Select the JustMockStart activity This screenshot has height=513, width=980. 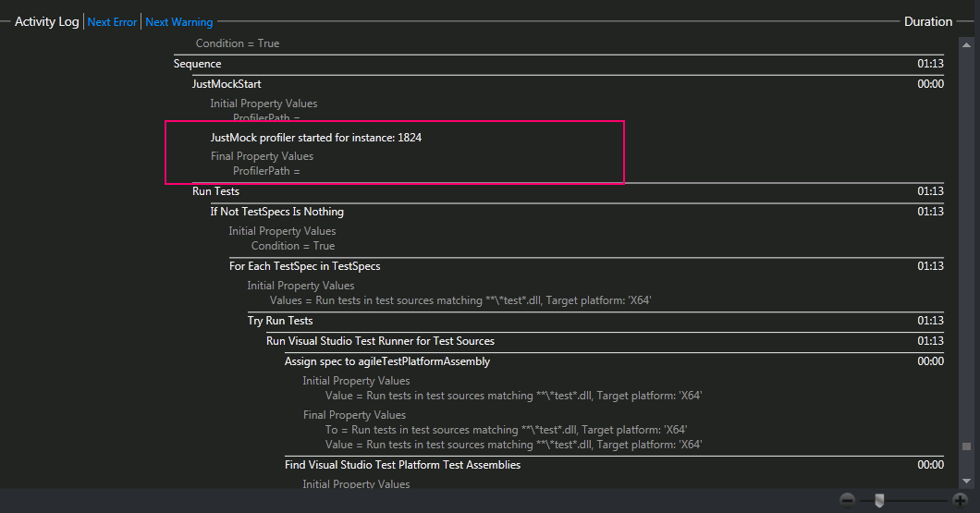coord(227,84)
